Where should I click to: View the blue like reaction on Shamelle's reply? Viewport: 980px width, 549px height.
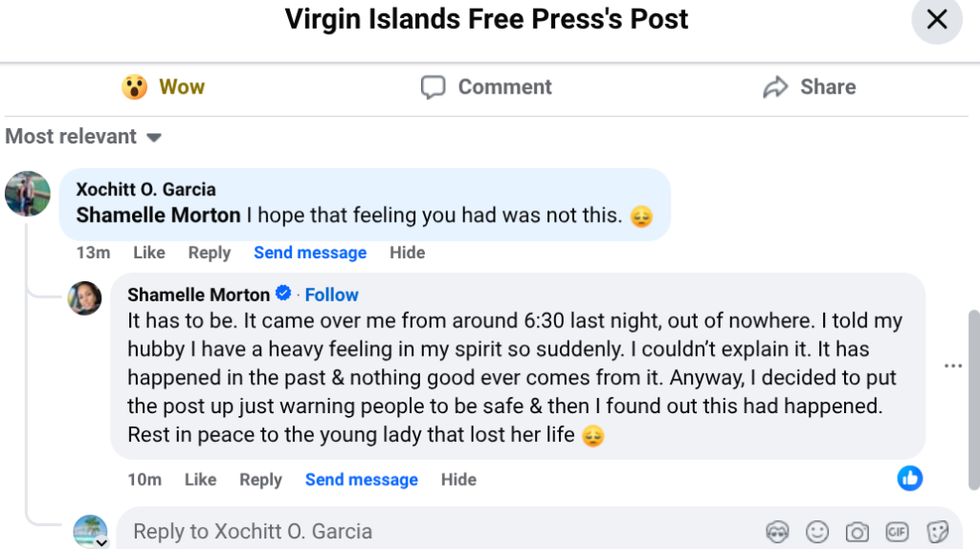pyautogui.click(x=909, y=478)
